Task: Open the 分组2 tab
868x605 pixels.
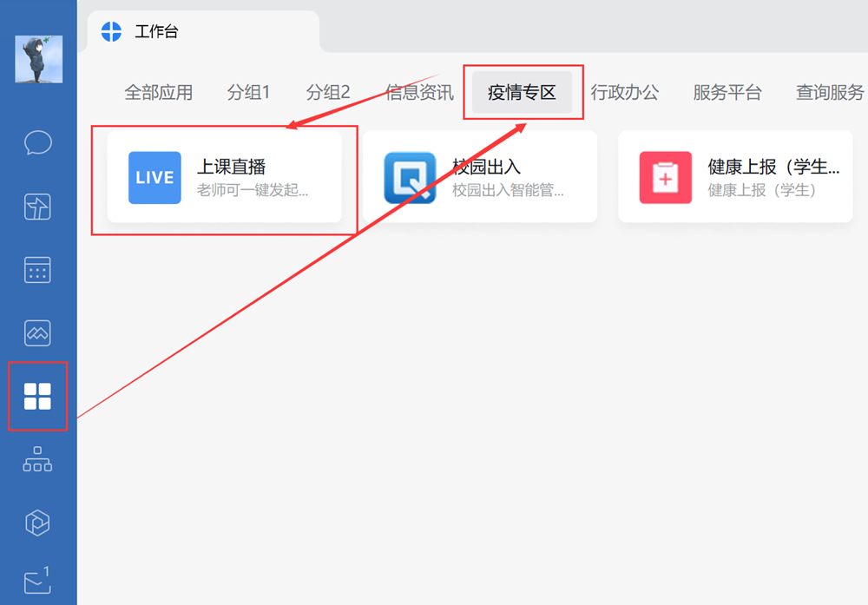Action: [328, 93]
